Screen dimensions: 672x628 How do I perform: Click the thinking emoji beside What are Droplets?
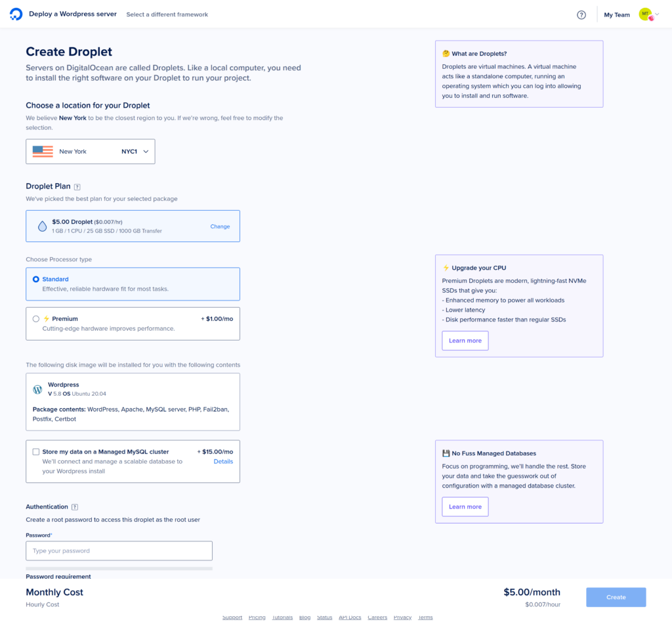pyautogui.click(x=446, y=54)
